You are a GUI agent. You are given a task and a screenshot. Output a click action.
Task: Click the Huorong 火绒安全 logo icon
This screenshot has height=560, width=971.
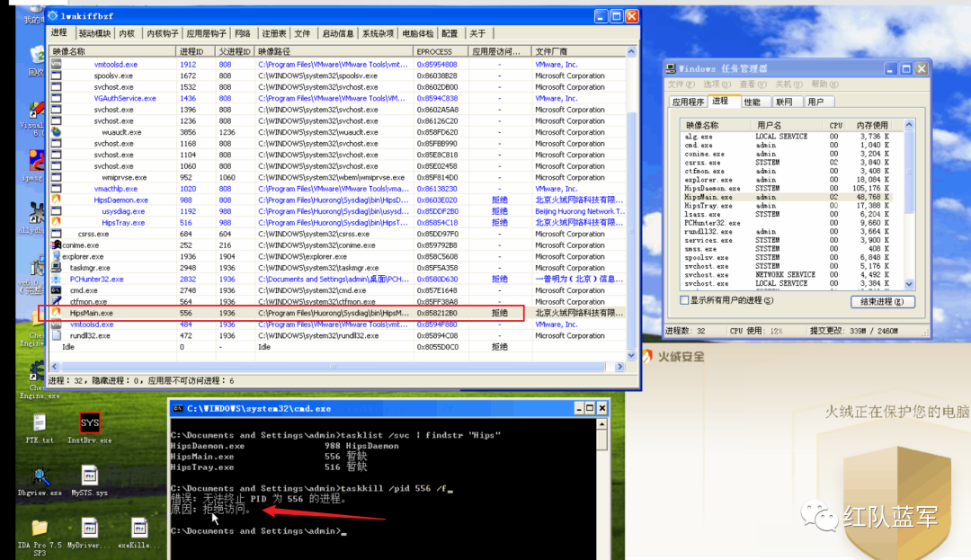[647, 357]
